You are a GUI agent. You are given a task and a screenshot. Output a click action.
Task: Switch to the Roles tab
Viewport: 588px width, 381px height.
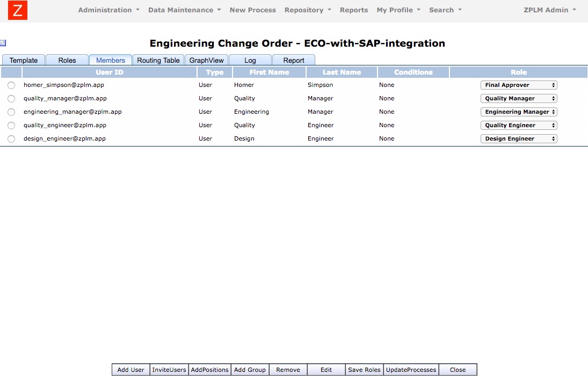[67, 60]
